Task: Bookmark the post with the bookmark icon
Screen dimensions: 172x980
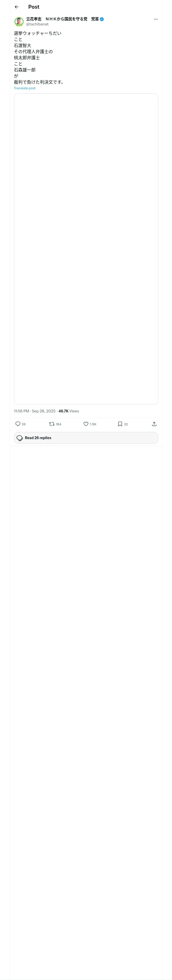Action: pyautogui.click(x=120, y=424)
